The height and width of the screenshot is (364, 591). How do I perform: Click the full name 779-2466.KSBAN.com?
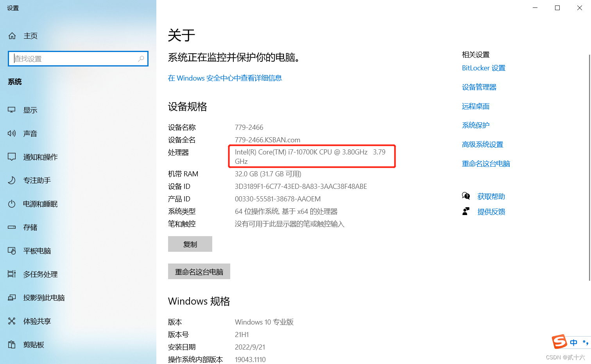click(x=267, y=140)
